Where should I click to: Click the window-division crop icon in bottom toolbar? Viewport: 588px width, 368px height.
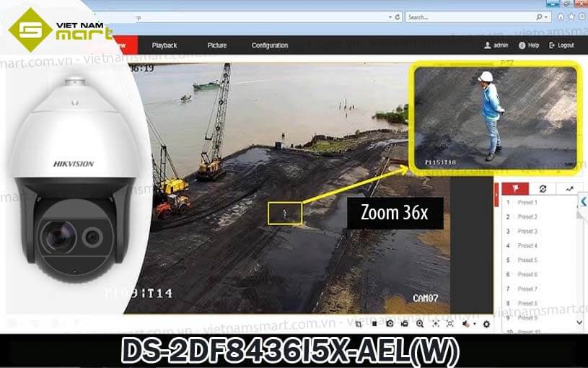tap(359, 324)
